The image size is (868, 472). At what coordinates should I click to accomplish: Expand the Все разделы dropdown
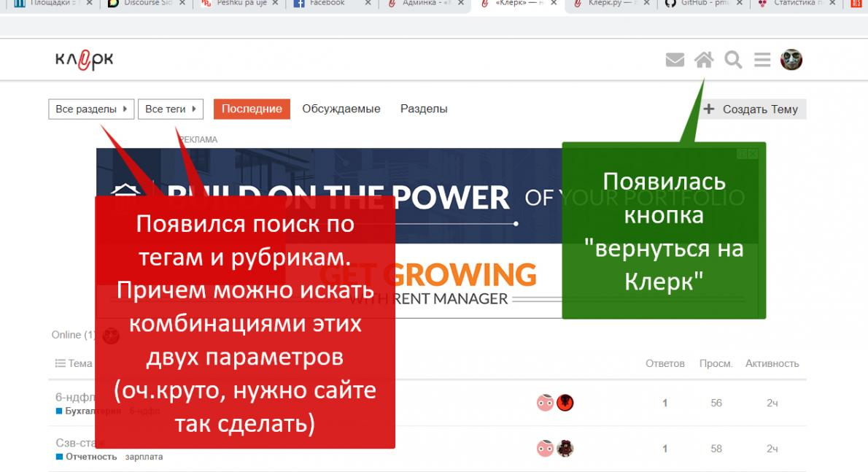(91, 109)
